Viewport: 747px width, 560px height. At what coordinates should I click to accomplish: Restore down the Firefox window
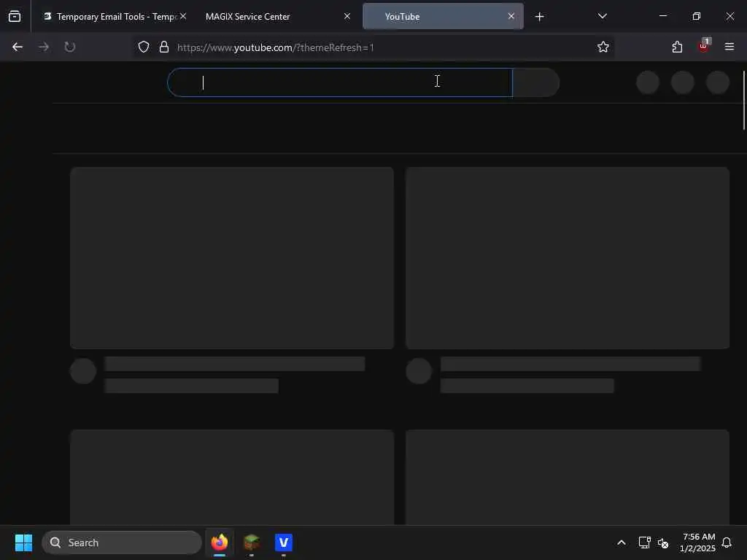[x=697, y=16]
